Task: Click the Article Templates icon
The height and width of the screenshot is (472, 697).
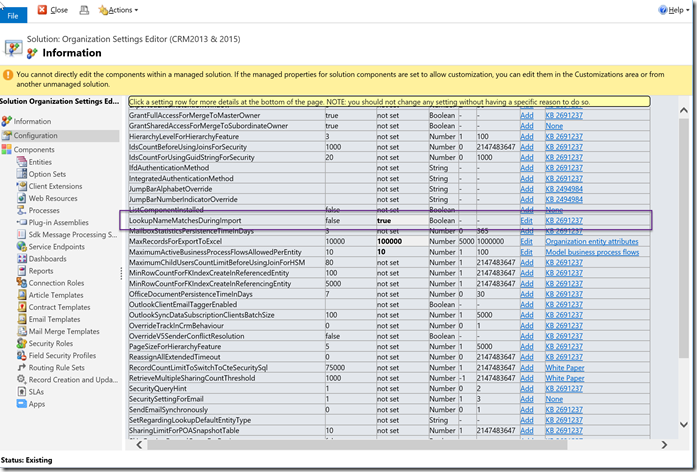Action: coord(21,295)
